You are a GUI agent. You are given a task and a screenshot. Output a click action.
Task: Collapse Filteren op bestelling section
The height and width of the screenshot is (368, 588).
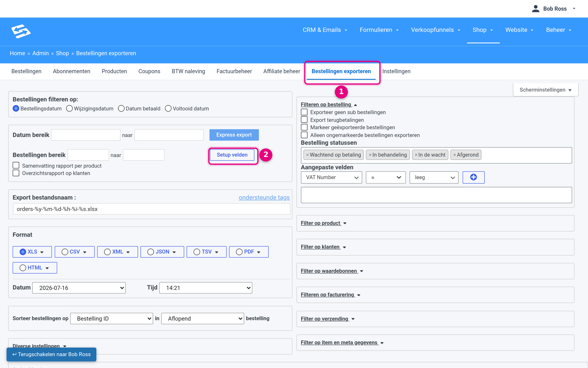pyautogui.click(x=329, y=104)
